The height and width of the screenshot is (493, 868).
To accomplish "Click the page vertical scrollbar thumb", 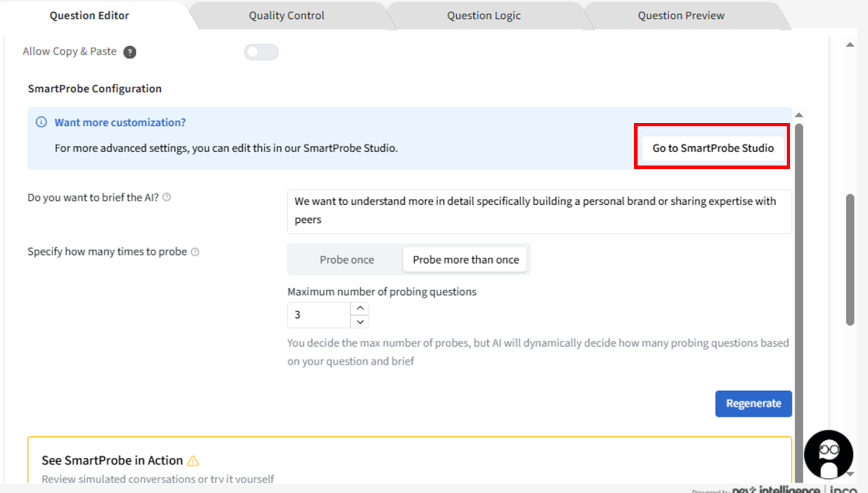I will (850, 258).
